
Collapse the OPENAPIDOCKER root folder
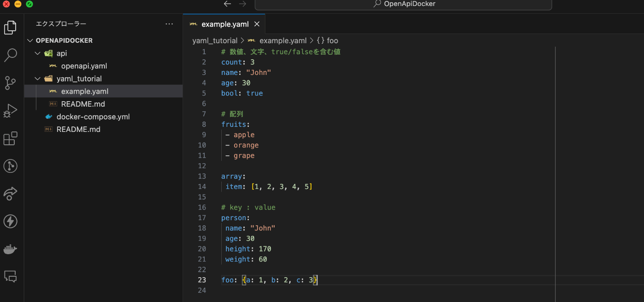pos(30,40)
